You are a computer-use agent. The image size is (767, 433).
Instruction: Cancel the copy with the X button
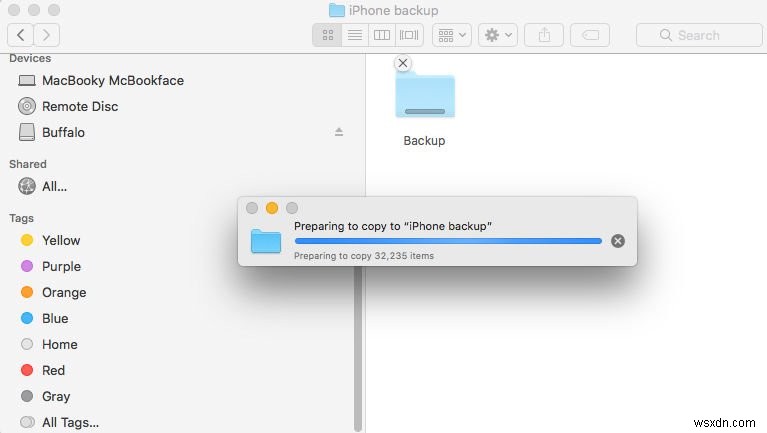click(x=618, y=241)
